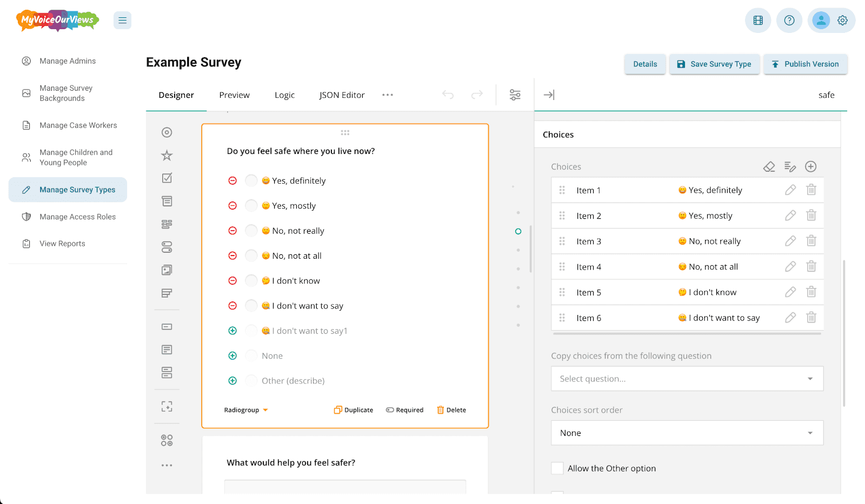Remove the 'No, not at all' choice
Viewport: 865px width, 504px height.
point(232,256)
